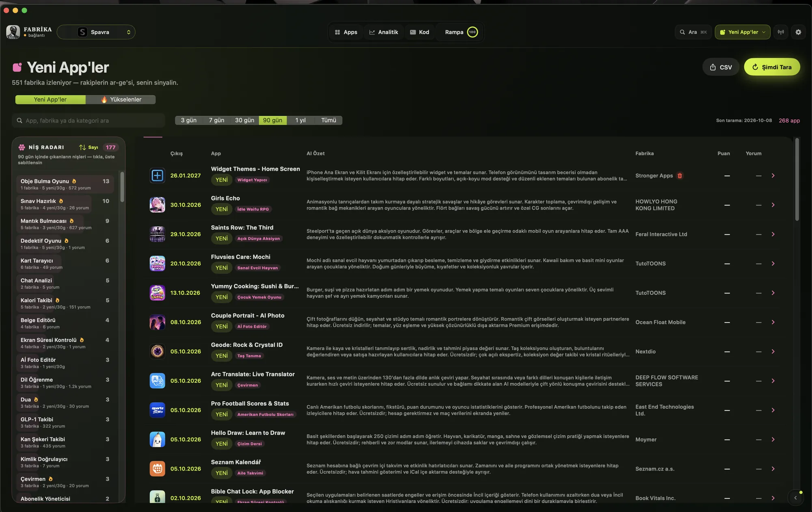Open the Spavra workspace dropdown

96,32
